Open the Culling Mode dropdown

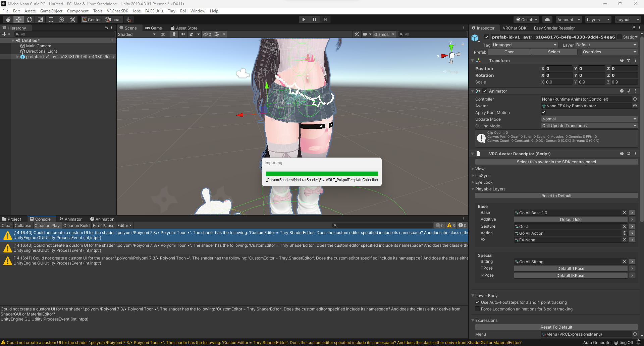[589, 126]
